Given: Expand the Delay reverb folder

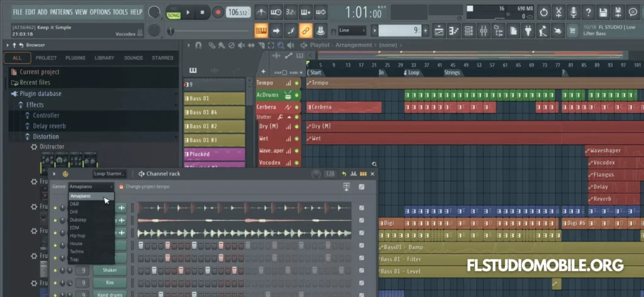Looking at the screenshot, I should 49,126.
